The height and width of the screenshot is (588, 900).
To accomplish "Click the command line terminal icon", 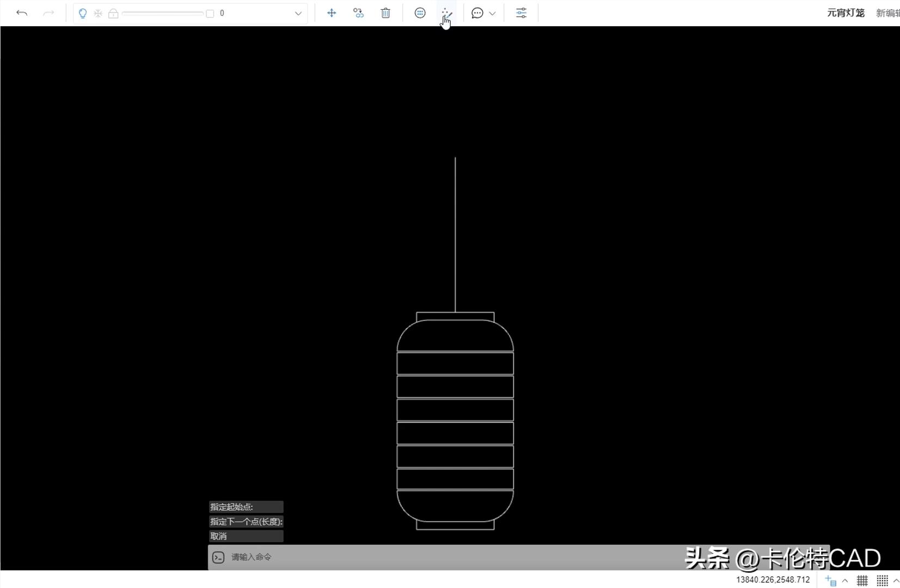I will click(218, 558).
